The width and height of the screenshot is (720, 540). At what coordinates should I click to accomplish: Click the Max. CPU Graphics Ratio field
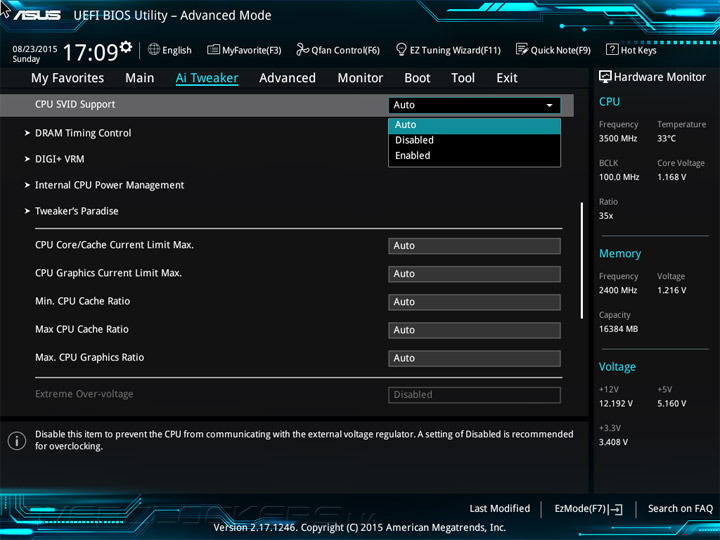point(474,358)
